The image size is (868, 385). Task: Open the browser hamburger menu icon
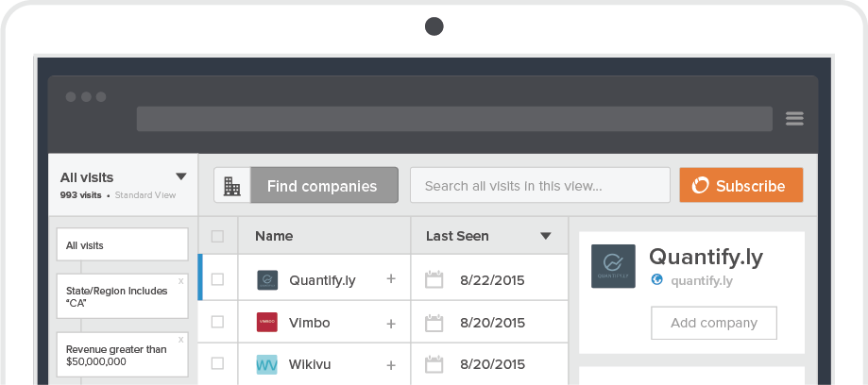(794, 119)
